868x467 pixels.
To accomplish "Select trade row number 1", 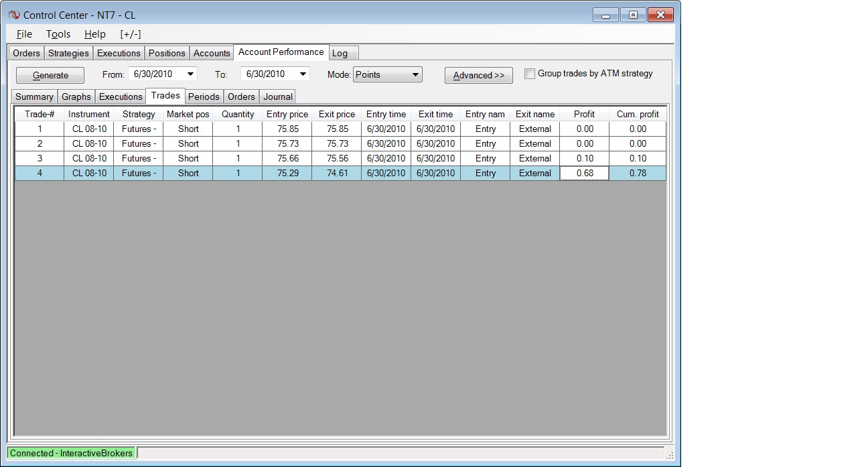I will [341, 129].
